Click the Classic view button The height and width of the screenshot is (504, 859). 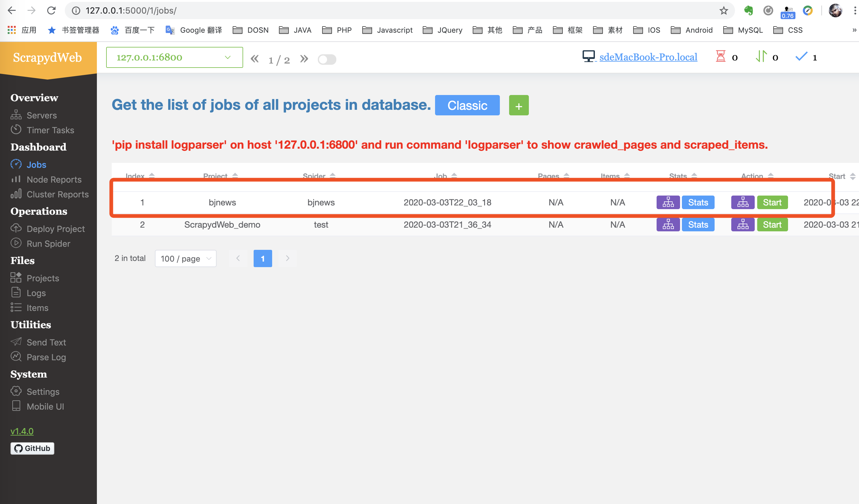(x=467, y=105)
